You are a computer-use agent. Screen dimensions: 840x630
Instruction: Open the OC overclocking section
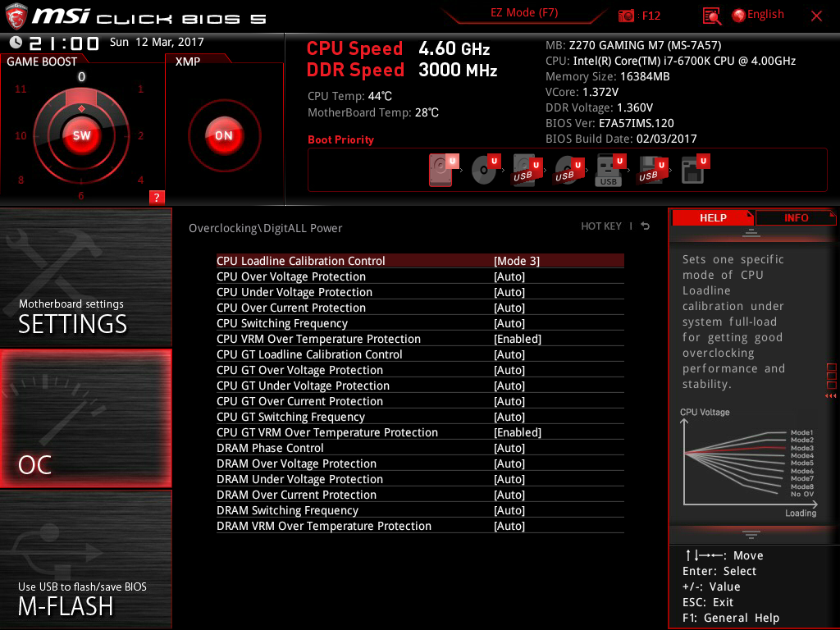85,418
